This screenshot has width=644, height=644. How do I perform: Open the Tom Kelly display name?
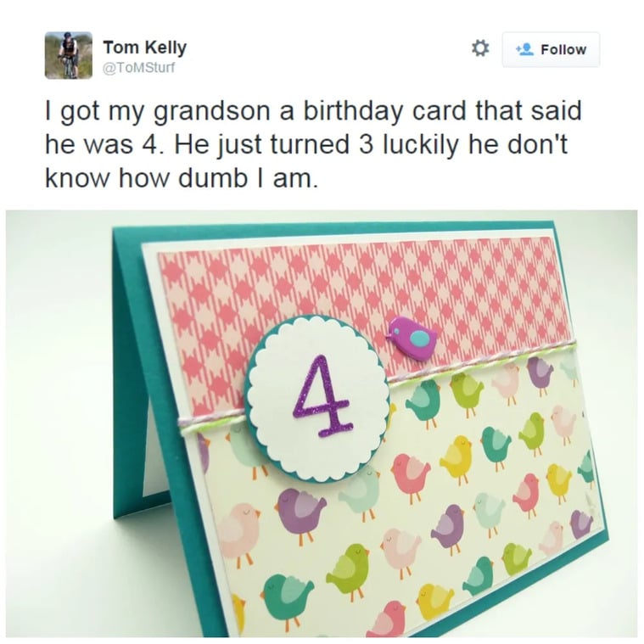point(144,48)
